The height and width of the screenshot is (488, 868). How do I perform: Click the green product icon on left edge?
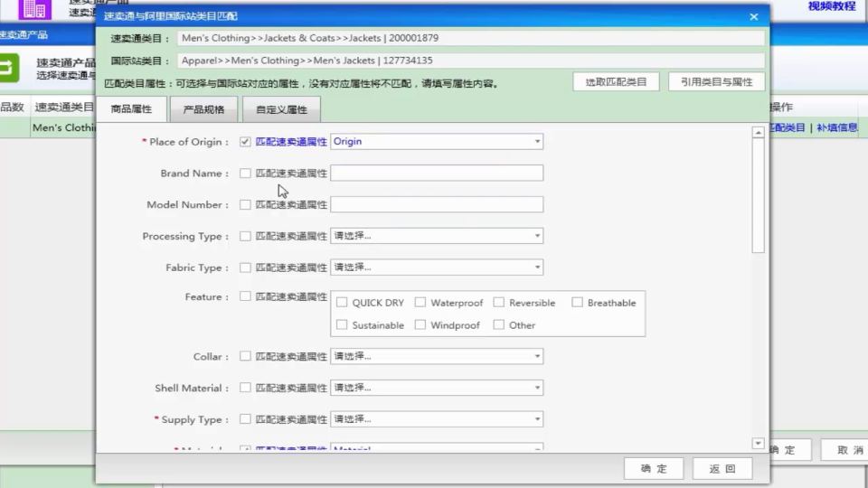(9, 68)
